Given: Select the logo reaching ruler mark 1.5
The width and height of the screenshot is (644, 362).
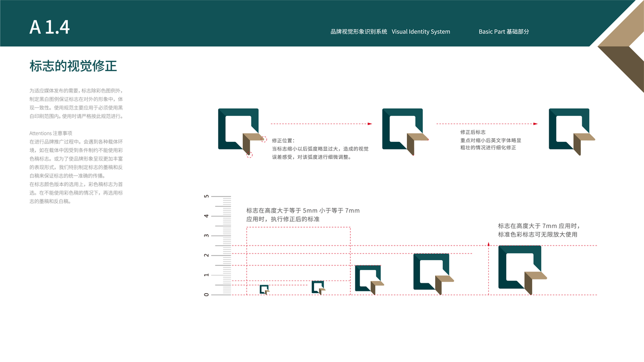Looking at the screenshot, I should click(370, 280).
